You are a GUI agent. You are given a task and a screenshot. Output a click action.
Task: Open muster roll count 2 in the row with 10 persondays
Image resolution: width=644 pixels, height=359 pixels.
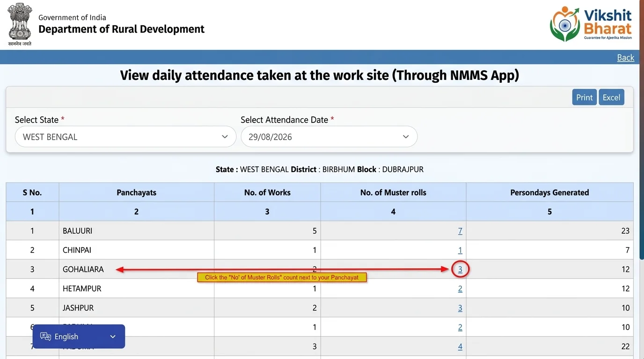(460, 327)
